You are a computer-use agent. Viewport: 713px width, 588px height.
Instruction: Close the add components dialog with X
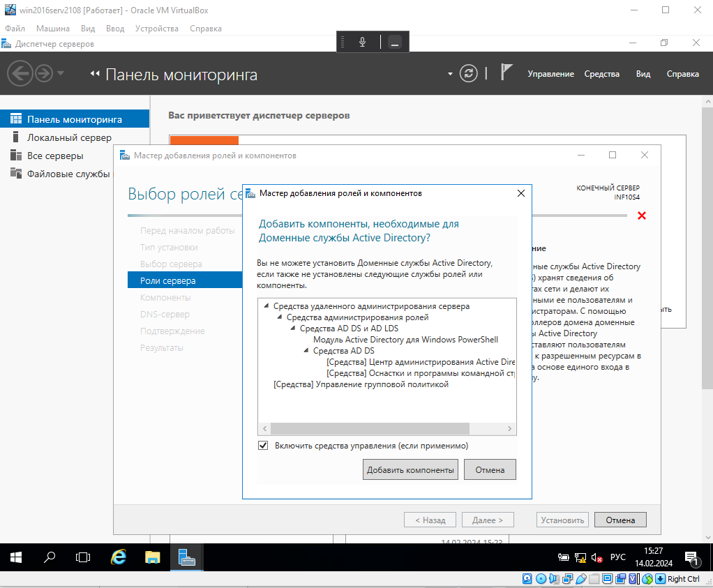tap(521, 193)
